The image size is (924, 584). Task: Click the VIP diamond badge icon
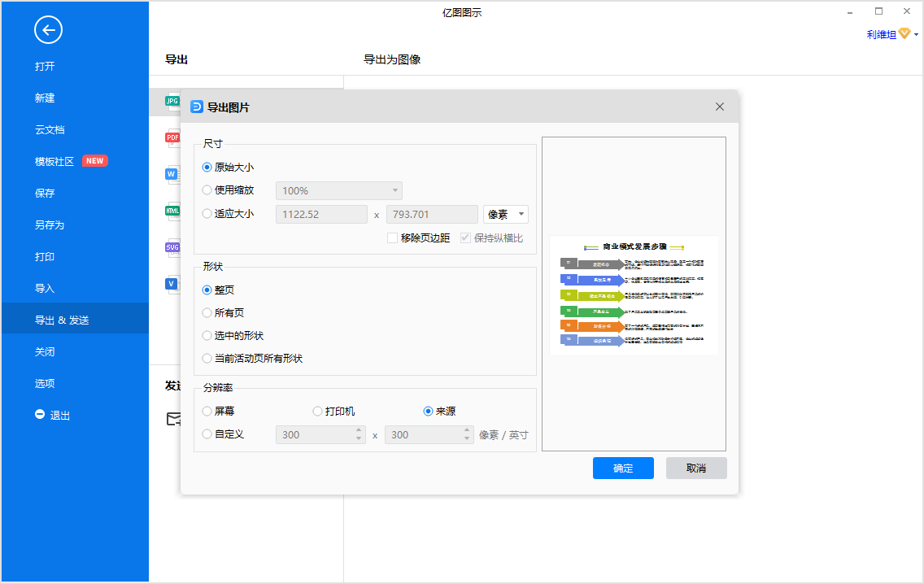(x=904, y=34)
